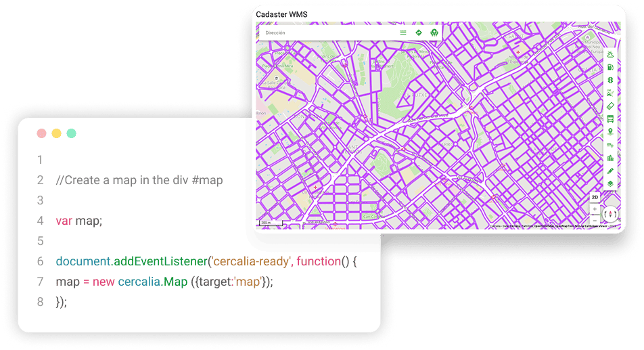Image resolution: width=644 pixels, height=350 pixels.
Task: Open the points of interest pin tool
Action: 610,132
